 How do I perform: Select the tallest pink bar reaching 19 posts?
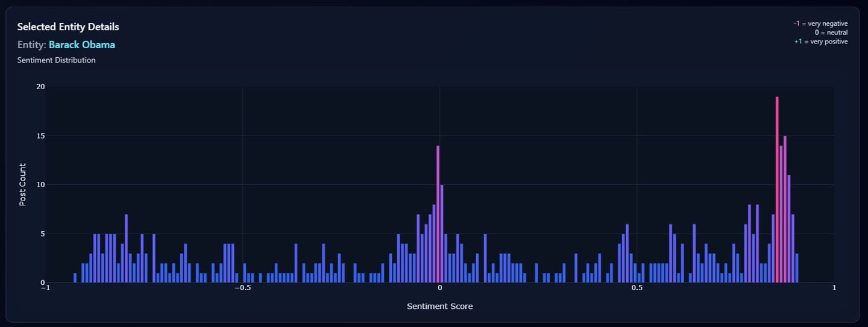[x=778, y=190]
